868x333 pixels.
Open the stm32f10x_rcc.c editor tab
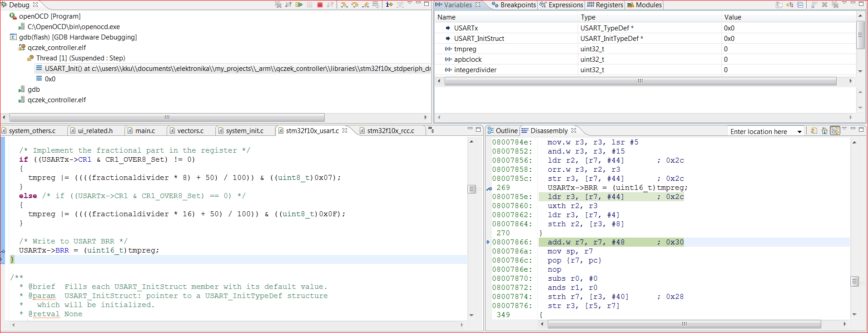point(391,131)
